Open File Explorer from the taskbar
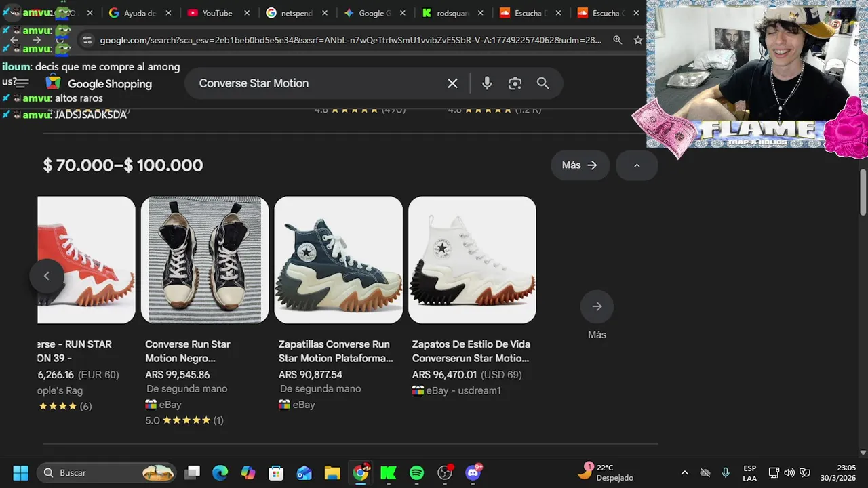The height and width of the screenshot is (488, 868). [x=332, y=472]
